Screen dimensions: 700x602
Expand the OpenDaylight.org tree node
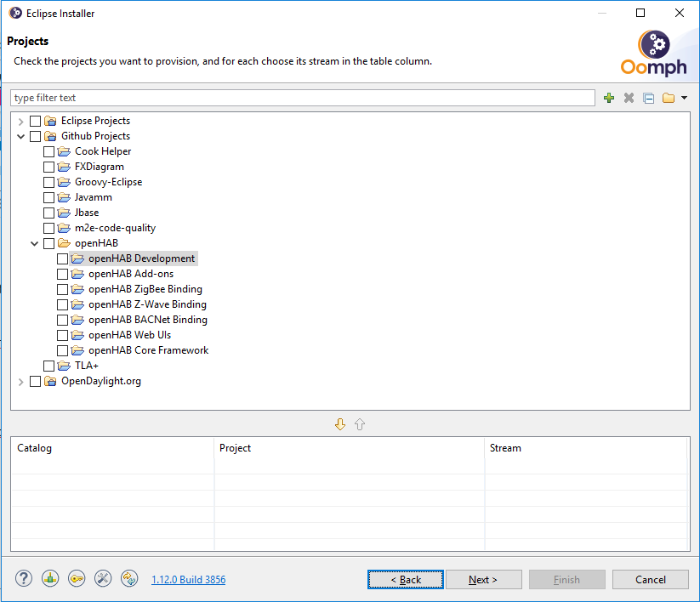(20, 382)
